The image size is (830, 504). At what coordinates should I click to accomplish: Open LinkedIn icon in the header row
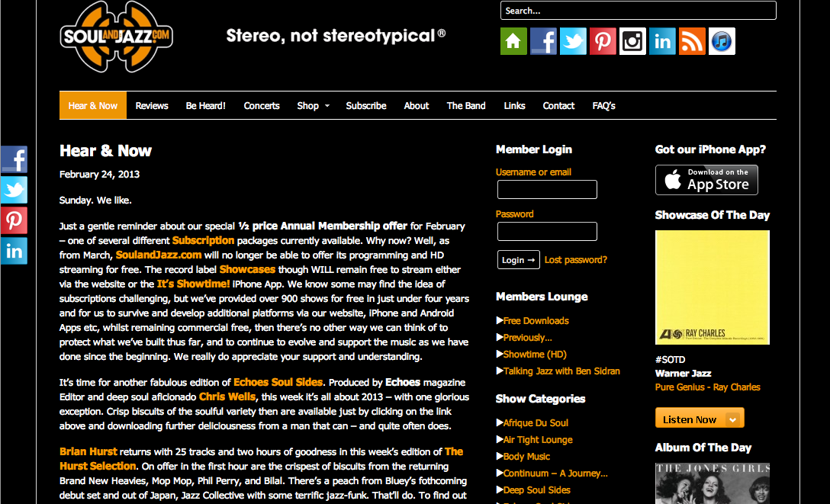point(662,41)
